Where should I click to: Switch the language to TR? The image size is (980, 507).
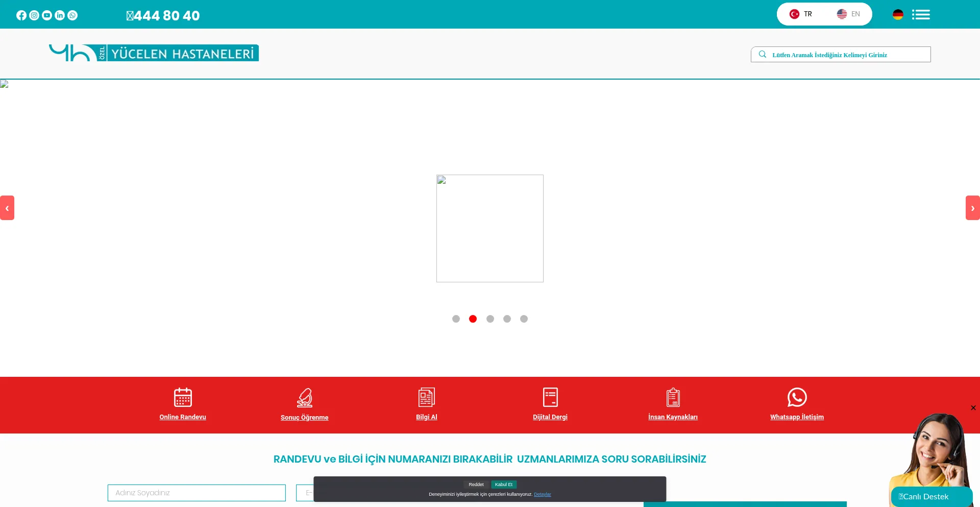click(801, 14)
